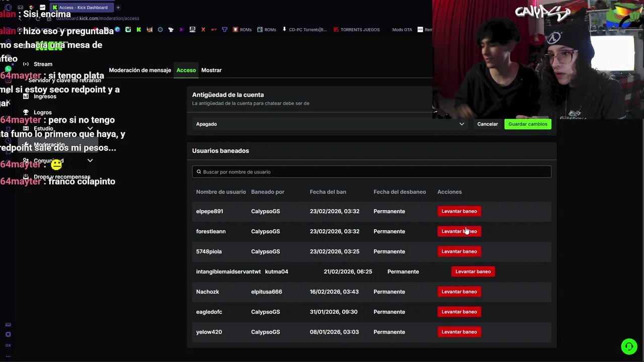Open the WhatsApp icon in Opera sidebar
Viewport: 644px width, 362px height.
pyautogui.click(x=8, y=69)
